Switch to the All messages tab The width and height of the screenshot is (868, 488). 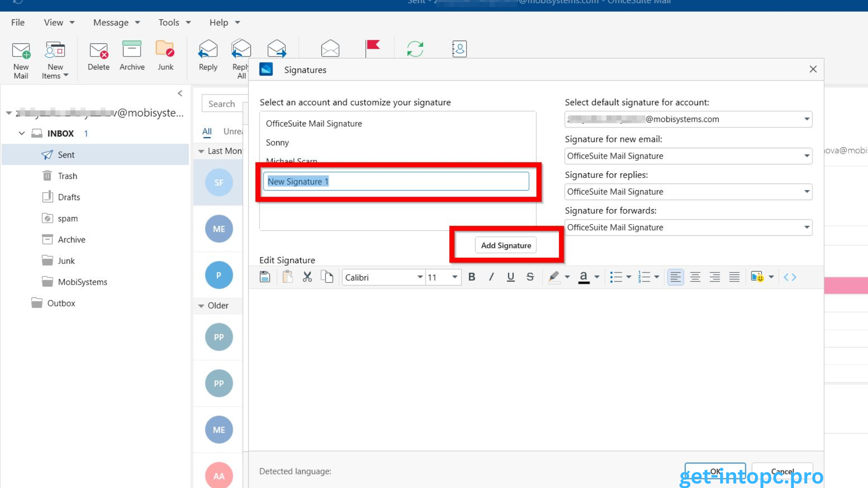coord(207,131)
